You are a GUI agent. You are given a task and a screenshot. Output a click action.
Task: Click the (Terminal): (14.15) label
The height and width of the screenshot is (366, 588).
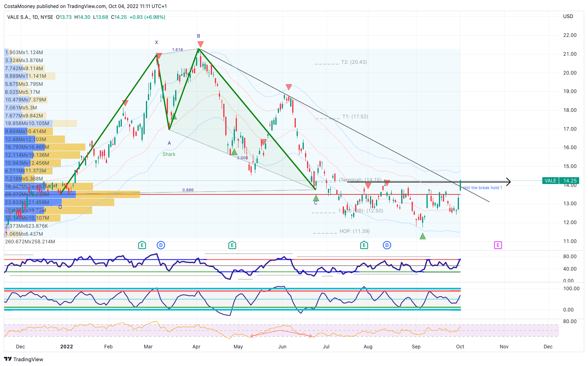tap(360, 180)
